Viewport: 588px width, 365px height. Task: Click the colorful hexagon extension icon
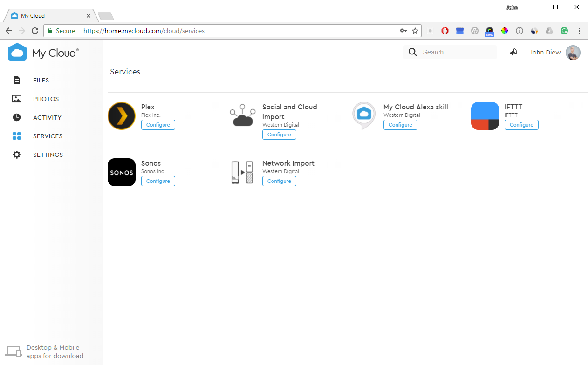click(505, 31)
